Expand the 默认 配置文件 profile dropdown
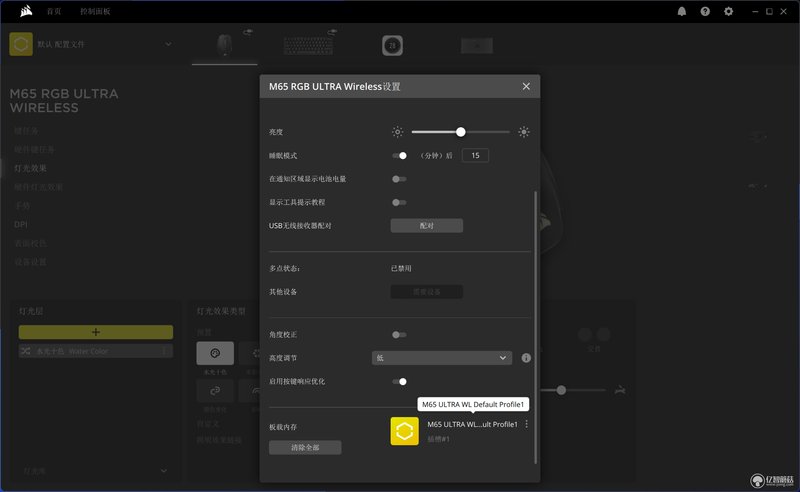Viewport: 800px width, 492px height. [168, 44]
